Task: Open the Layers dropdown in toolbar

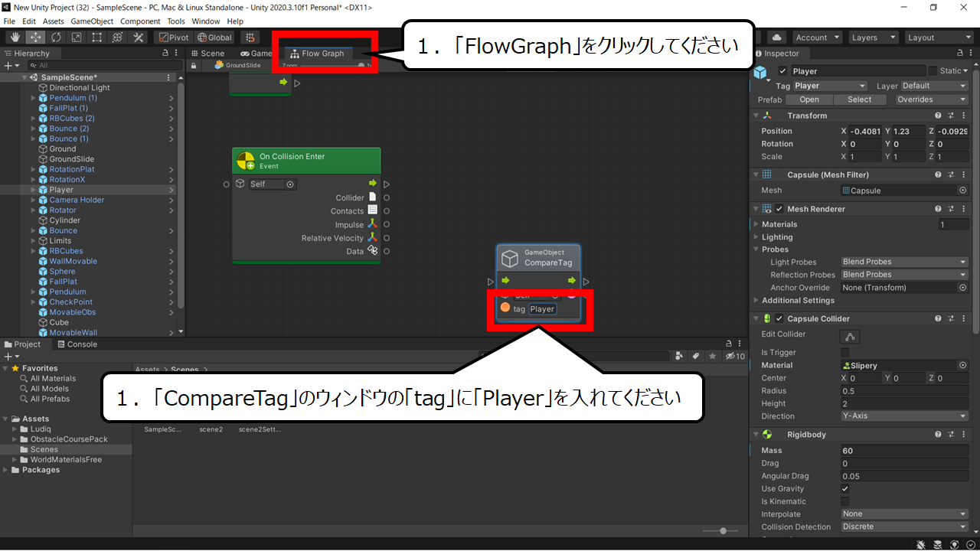Action: [x=872, y=37]
